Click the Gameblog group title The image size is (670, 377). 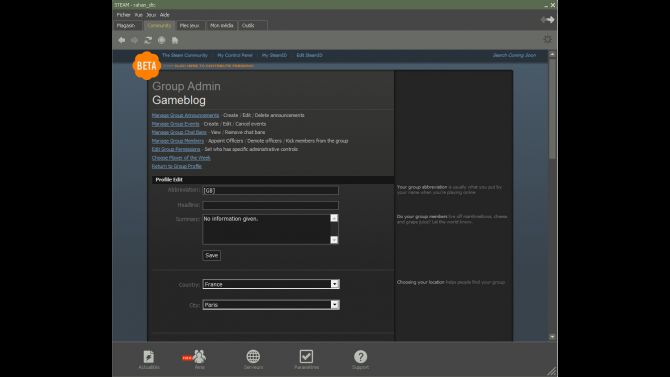pos(179,100)
